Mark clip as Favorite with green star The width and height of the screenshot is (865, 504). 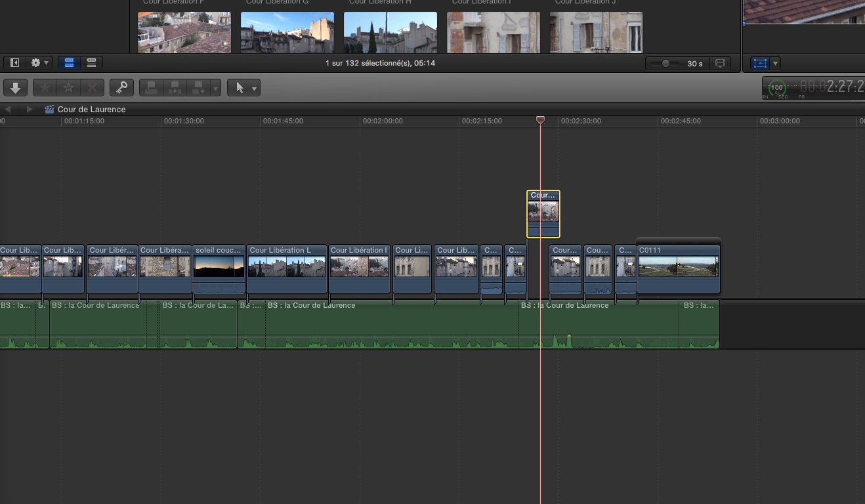pyautogui.click(x=45, y=87)
